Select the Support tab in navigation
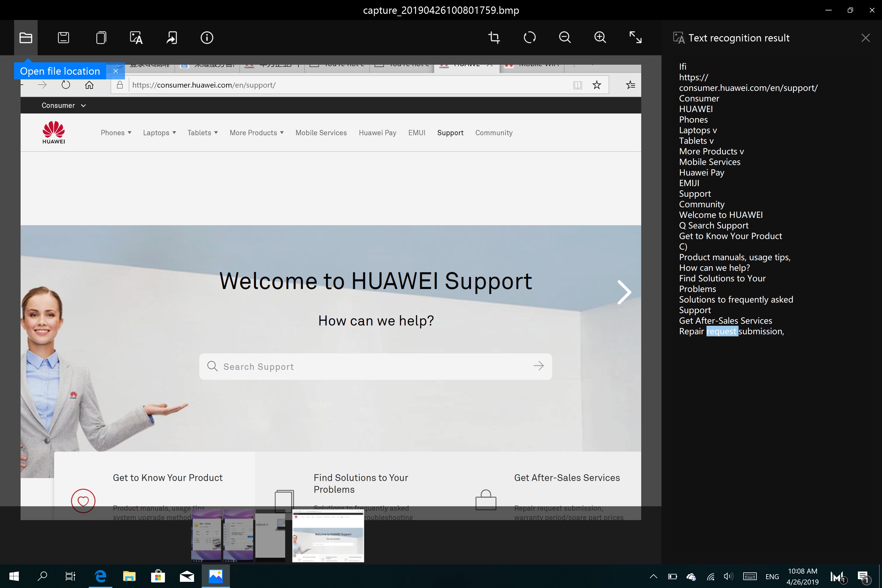Screen dimensions: 882x588 [450, 133]
